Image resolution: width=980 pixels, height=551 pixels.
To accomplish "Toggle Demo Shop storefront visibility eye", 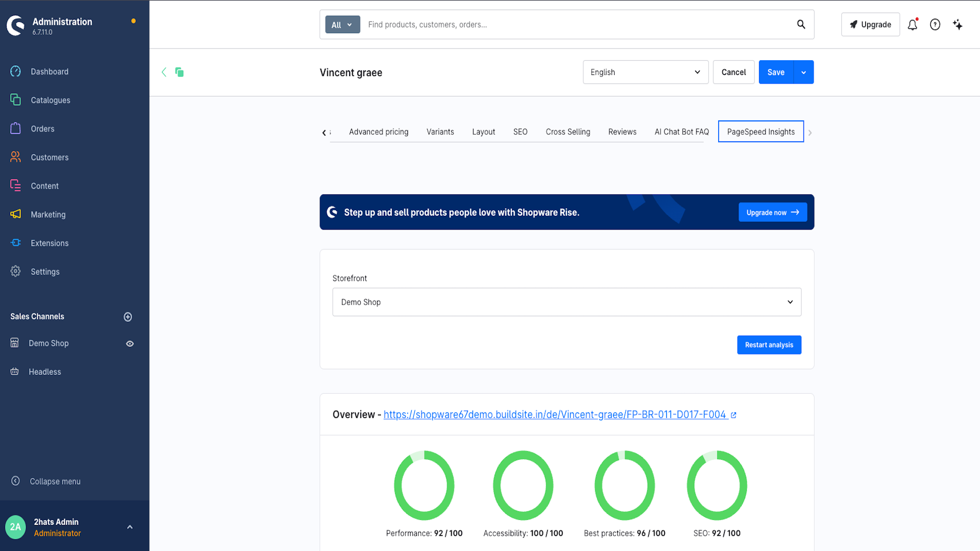I will click(130, 344).
